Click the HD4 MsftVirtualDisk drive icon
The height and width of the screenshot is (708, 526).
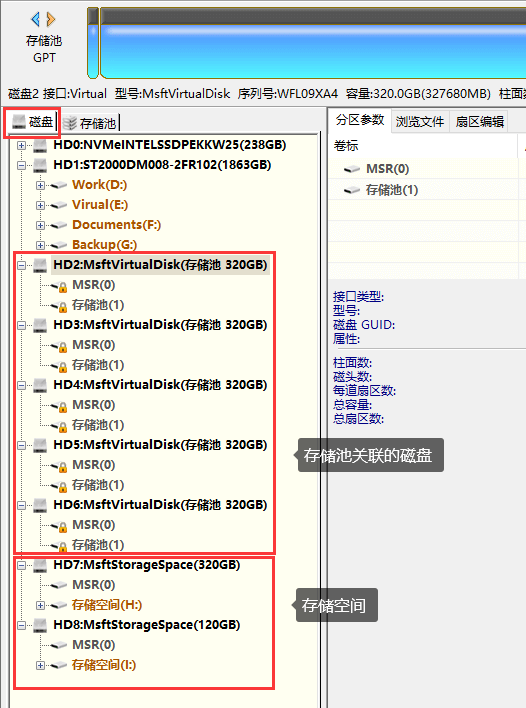pyautogui.click(x=40, y=385)
